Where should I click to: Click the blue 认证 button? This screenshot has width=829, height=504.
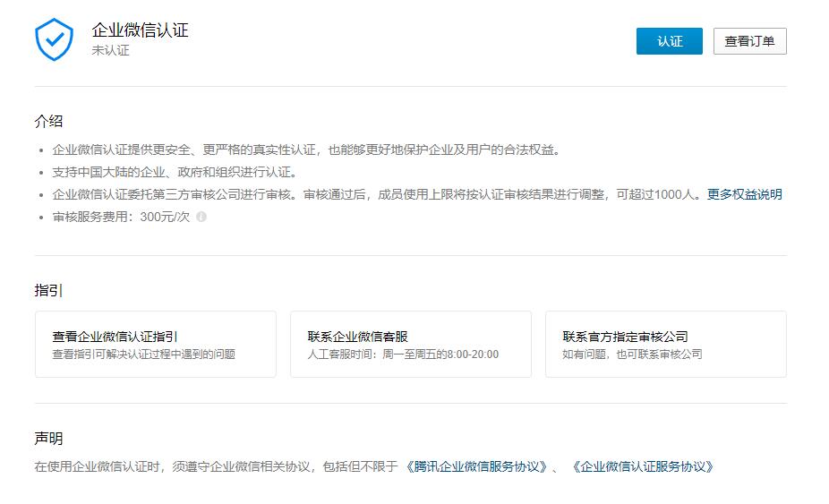pos(669,41)
